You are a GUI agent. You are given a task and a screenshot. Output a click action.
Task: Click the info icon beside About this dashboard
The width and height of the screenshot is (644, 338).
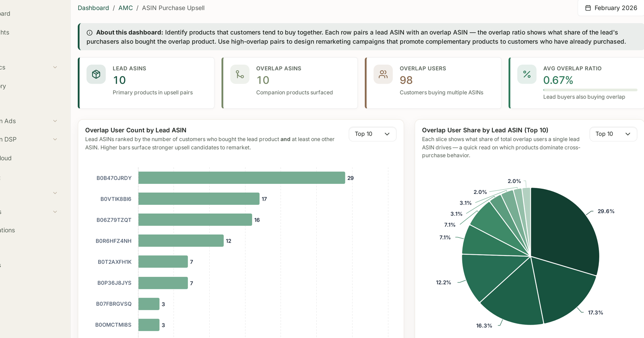click(89, 33)
